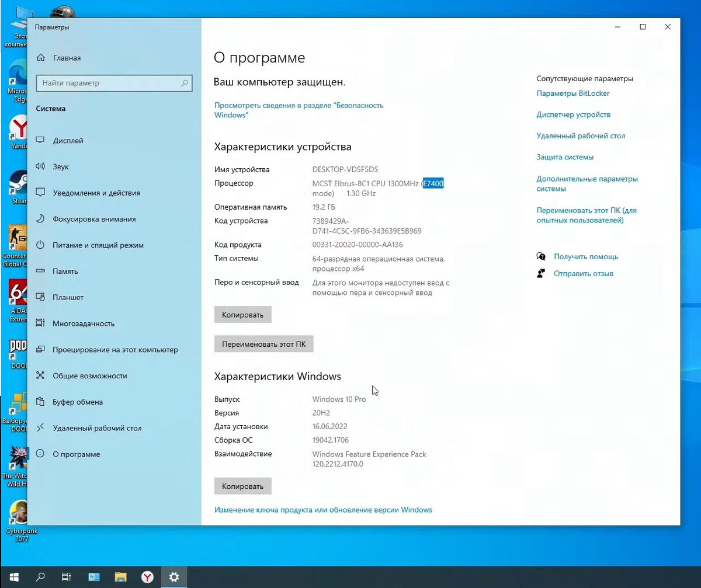Open Защита системы link
This screenshot has width=701, height=588.
tap(565, 157)
